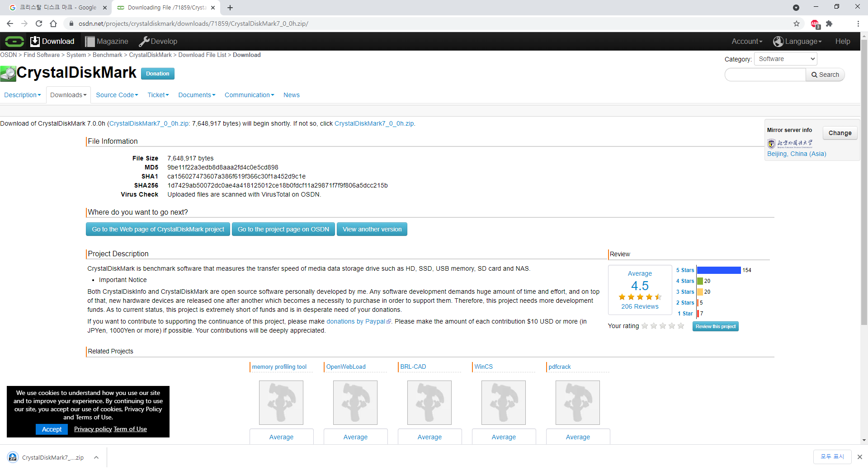This screenshot has width=868, height=470.
Task: Click View another version button
Action: click(372, 229)
